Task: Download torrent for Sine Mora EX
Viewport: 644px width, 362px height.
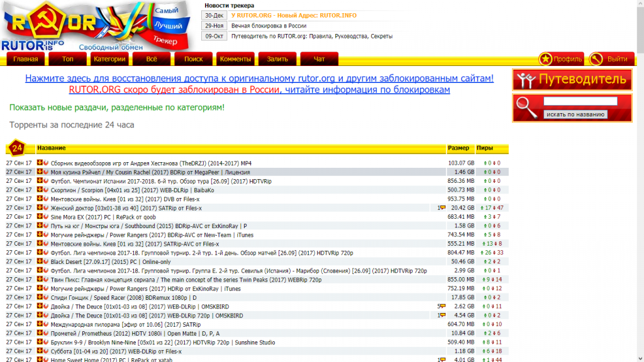Action: click(x=40, y=216)
